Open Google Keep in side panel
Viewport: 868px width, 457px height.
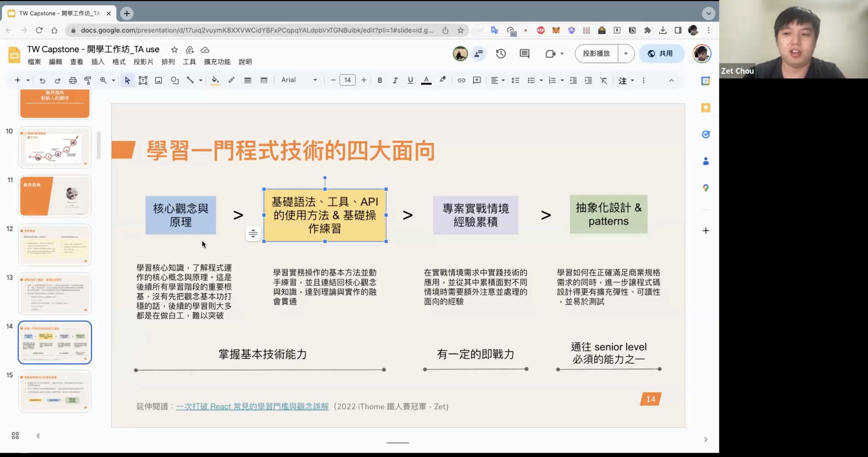coord(706,108)
